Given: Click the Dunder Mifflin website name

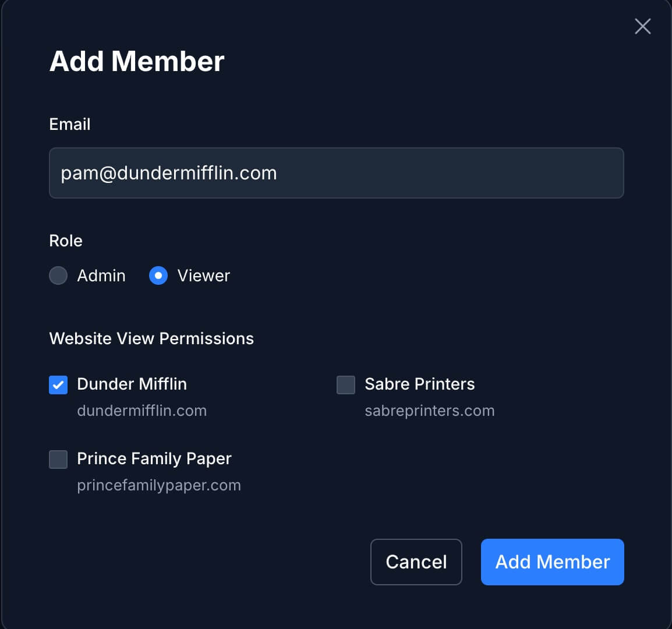Looking at the screenshot, I should pos(132,384).
